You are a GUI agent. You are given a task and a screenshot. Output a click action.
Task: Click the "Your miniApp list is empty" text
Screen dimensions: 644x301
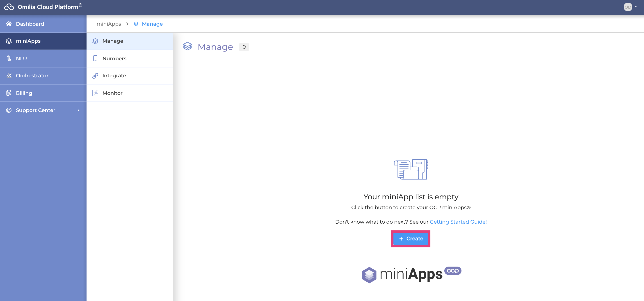pyautogui.click(x=411, y=197)
